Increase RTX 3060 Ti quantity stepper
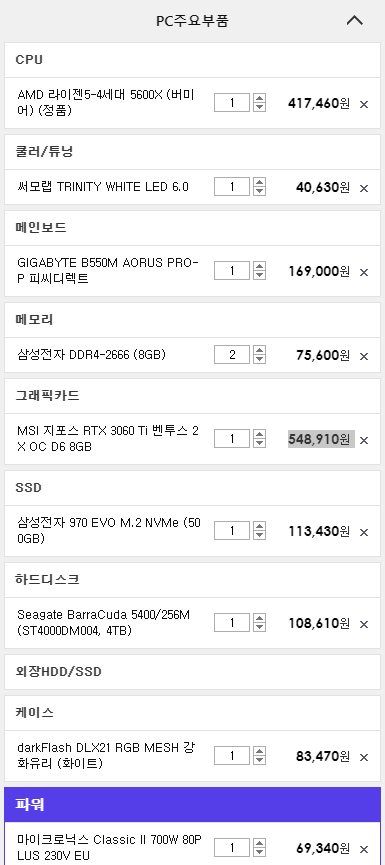The width and height of the screenshot is (385, 865). click(x=259, y=434)
